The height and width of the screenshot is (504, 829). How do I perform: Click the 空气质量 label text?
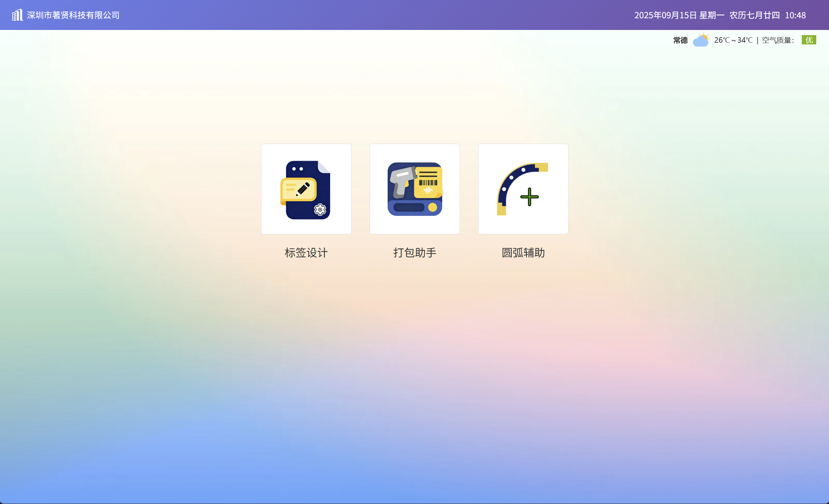(777, 40)
